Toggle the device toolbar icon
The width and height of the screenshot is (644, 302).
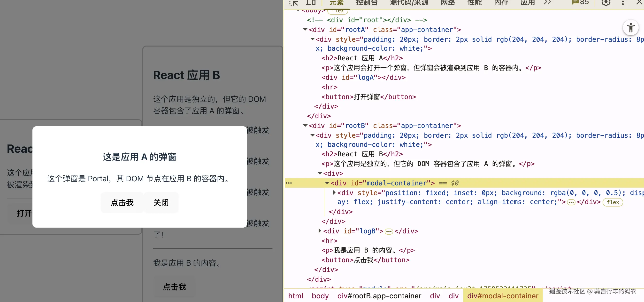[310, 2]
